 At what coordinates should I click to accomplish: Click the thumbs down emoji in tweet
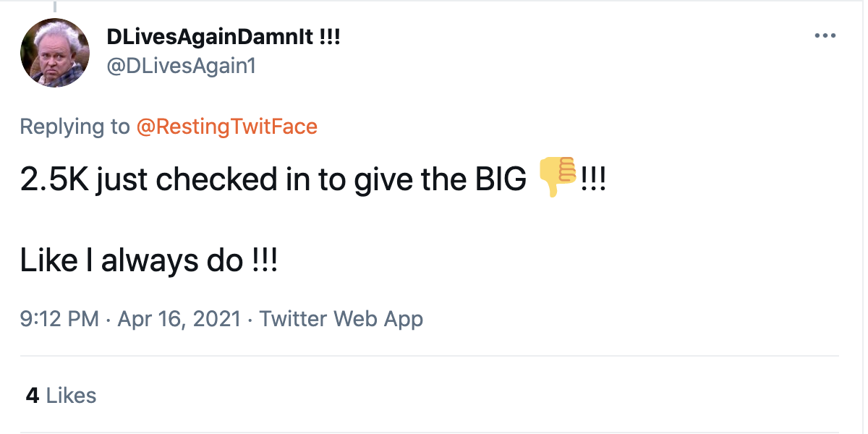556,179
